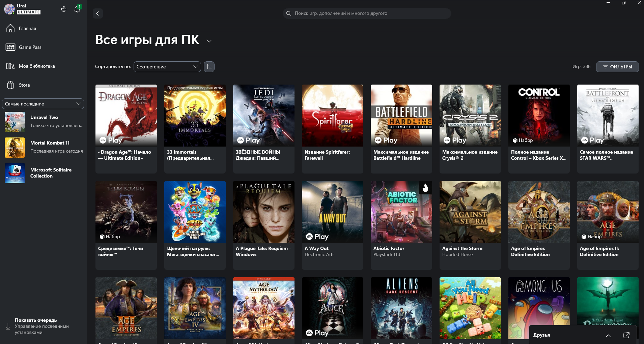Click EA Play badge on Battlefield Hardline
644x344 pixels.
(386, 140)
